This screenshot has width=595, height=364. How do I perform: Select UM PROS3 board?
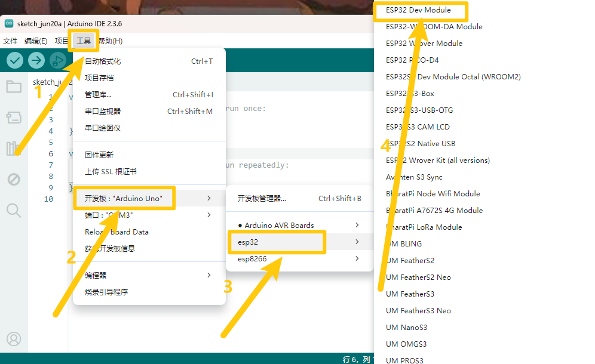[x=404, y=360]
